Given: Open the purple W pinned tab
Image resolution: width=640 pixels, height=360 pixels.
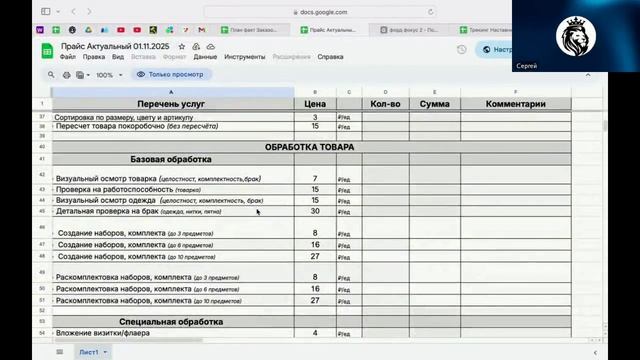Looking at the screenshot, I should point(40,30).
